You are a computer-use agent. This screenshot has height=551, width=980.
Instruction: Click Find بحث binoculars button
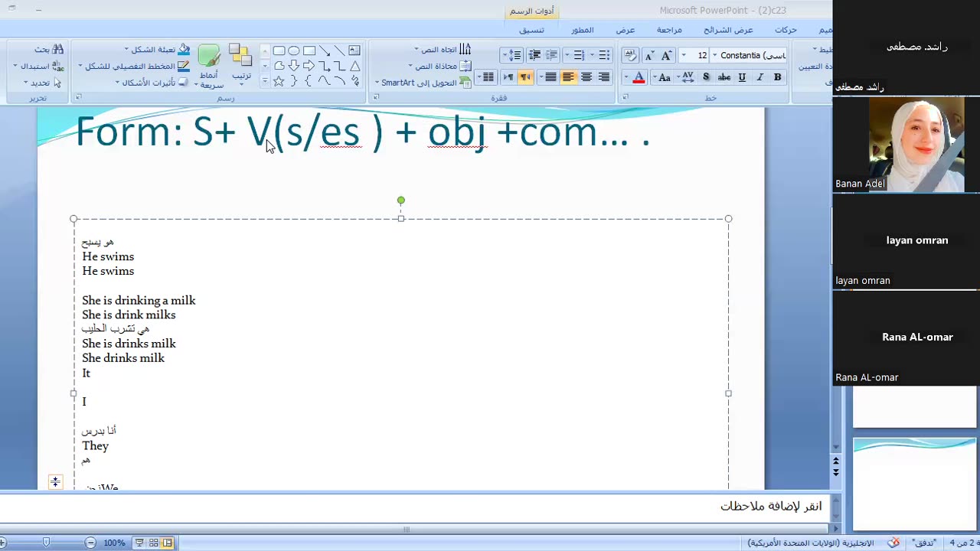[49, 50]
